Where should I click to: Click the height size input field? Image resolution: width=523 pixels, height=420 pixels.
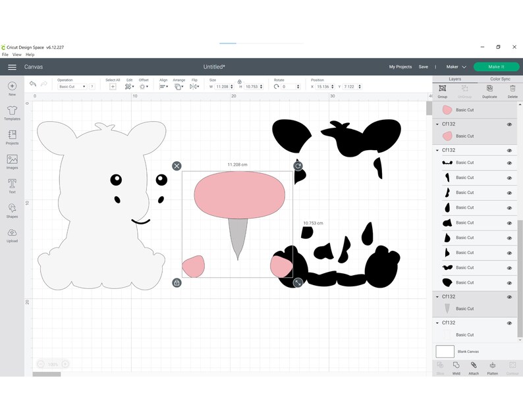[x=251, y=87]
